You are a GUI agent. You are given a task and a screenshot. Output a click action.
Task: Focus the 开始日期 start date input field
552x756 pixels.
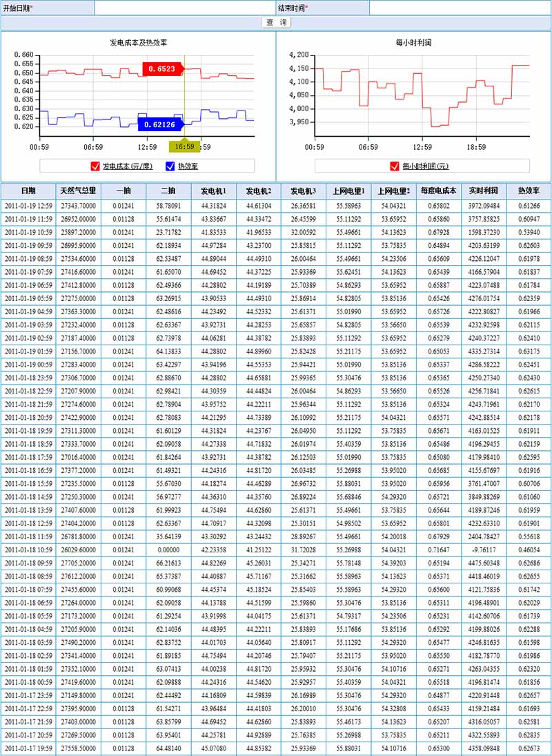pos(184,8)
